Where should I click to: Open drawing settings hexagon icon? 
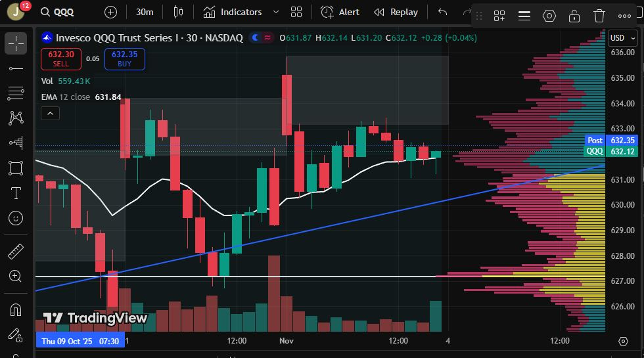[x=549, y=16]
